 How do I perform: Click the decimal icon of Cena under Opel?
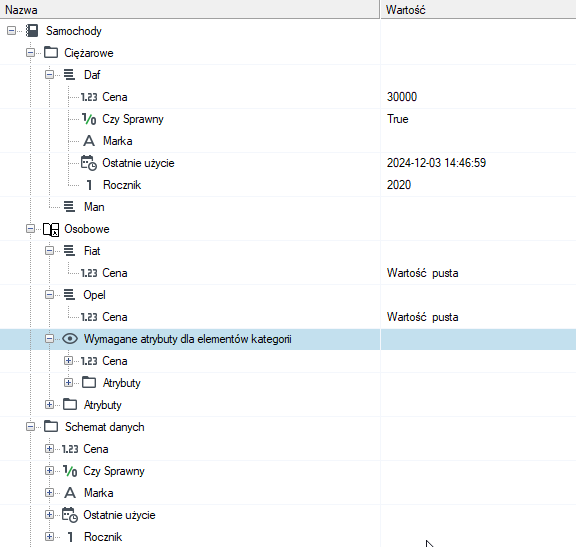coord(89,317)
